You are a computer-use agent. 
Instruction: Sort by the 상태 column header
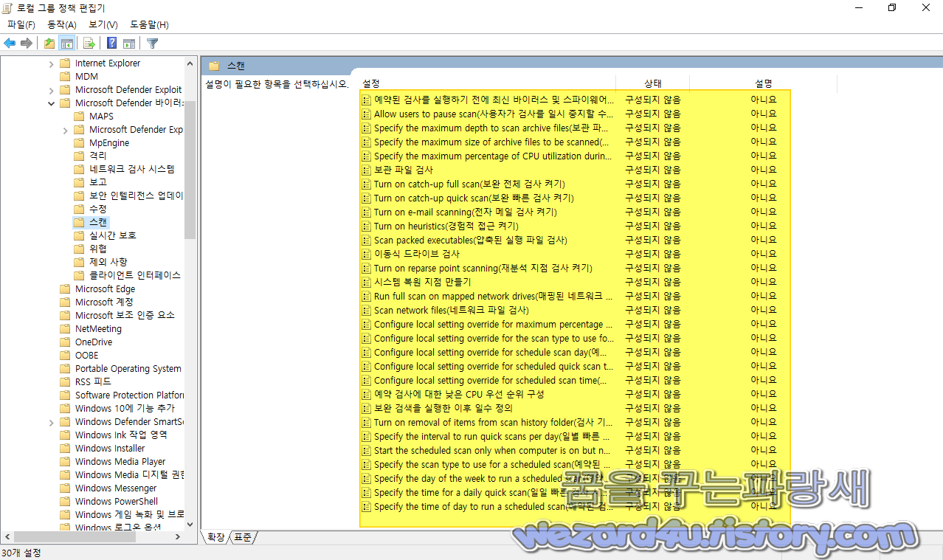click(x=652, y=83)
